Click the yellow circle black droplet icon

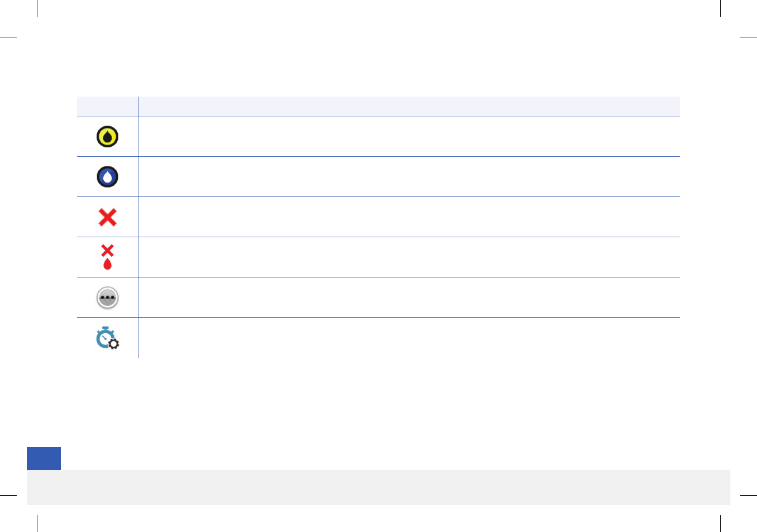coord(107,137)
